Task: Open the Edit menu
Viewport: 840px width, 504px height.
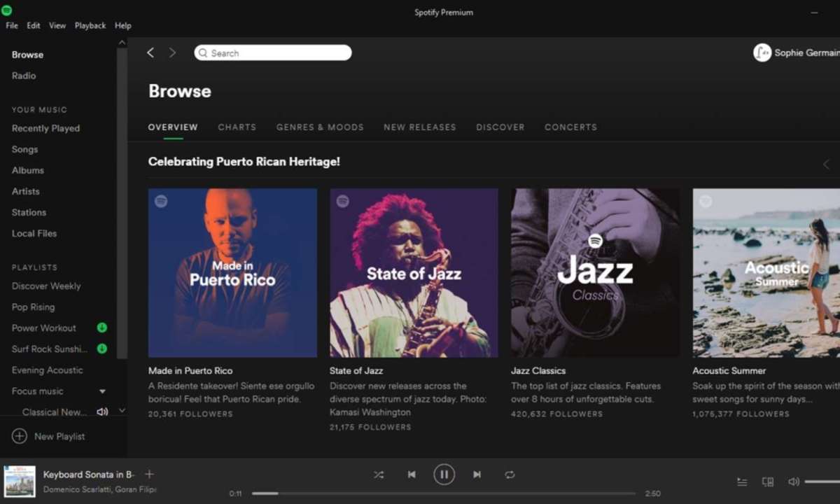Action: pos(34,25)
